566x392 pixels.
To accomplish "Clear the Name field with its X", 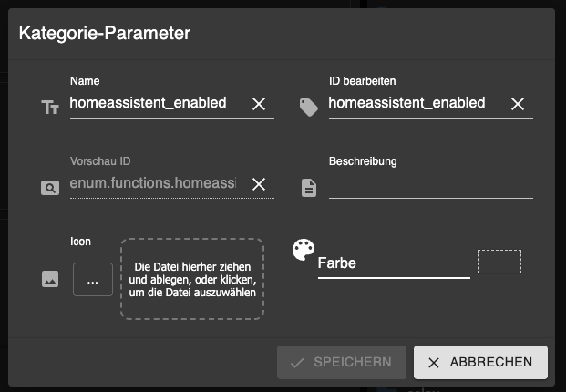I will 259,104.
